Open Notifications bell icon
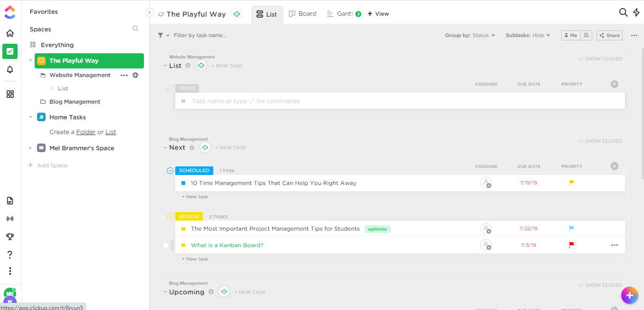644x310 pixels. (x=10, y=70)
